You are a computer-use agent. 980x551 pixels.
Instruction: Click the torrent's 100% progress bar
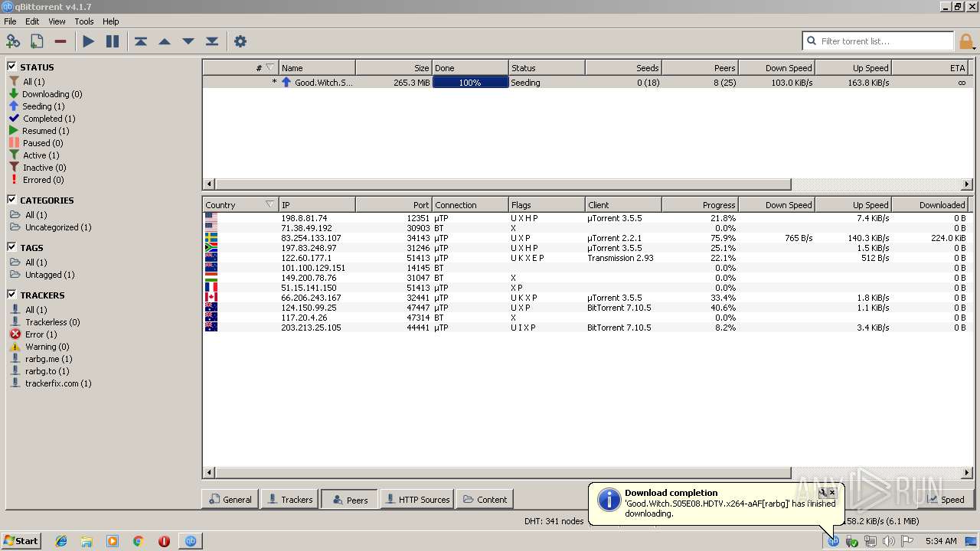pos(470,82)
